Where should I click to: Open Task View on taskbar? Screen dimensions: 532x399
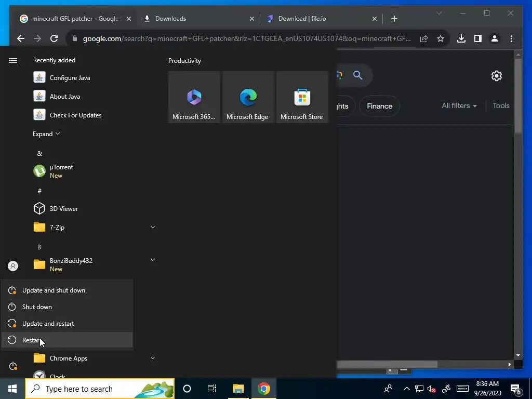tap(212, 389)
